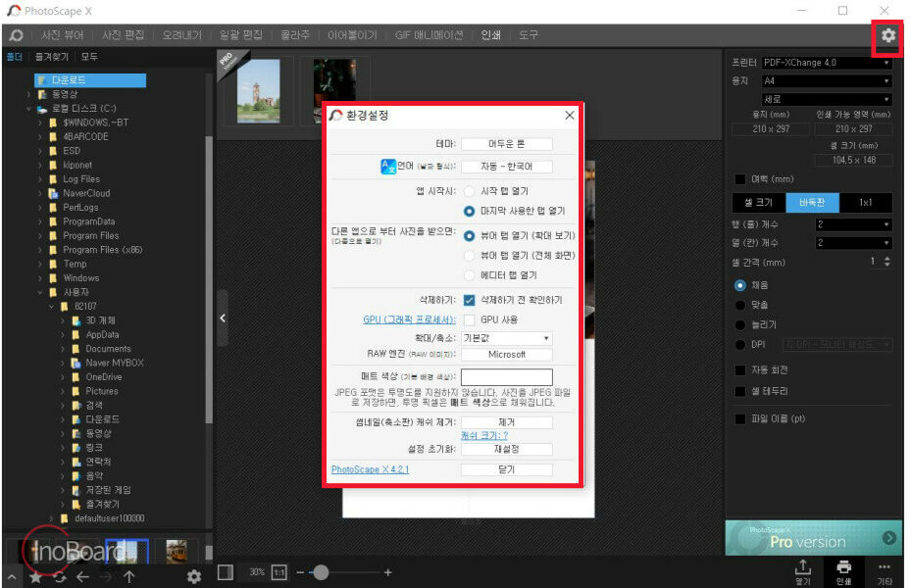Screen dimensions: 912x588
Task: Collapse the 로컬 디스크 (C:) tree node
Action: pos(28,109)
